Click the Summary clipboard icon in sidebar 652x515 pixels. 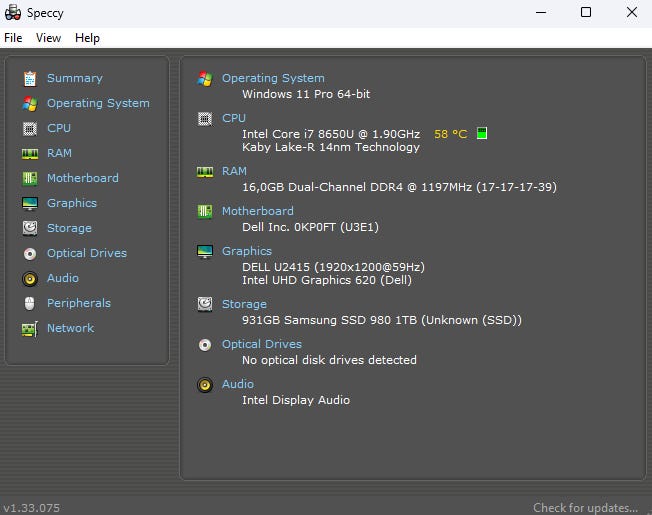coord(29,78)
